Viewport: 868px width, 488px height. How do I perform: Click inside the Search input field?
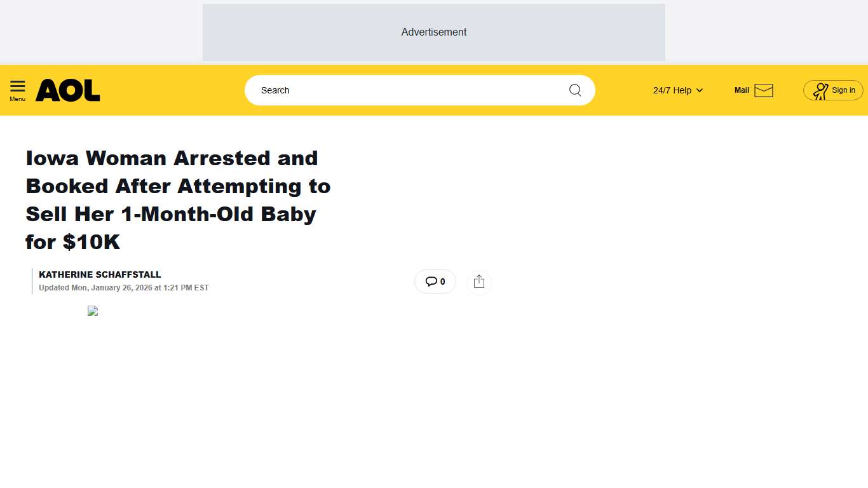click(381, 90)
